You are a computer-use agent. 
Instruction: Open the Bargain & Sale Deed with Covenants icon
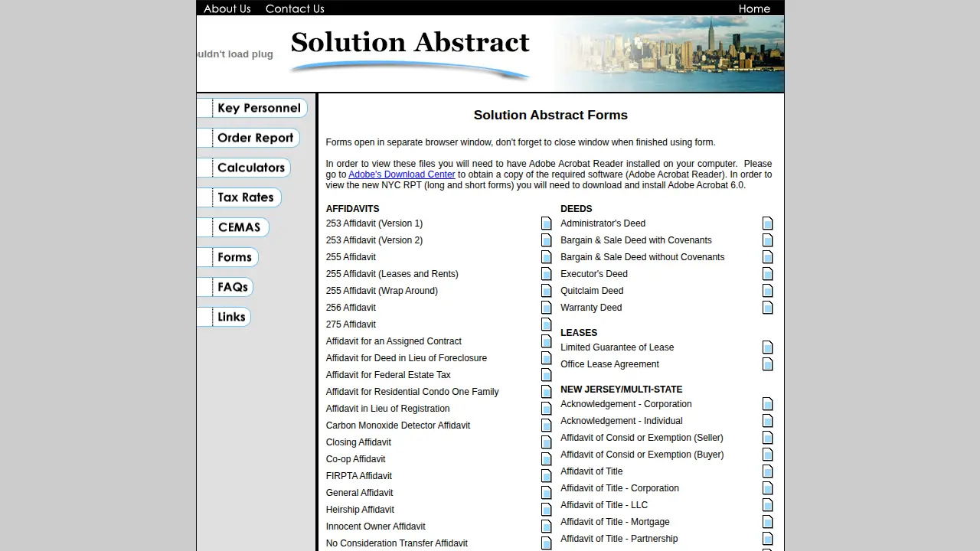pyautogui.click(x=768, y=240)
